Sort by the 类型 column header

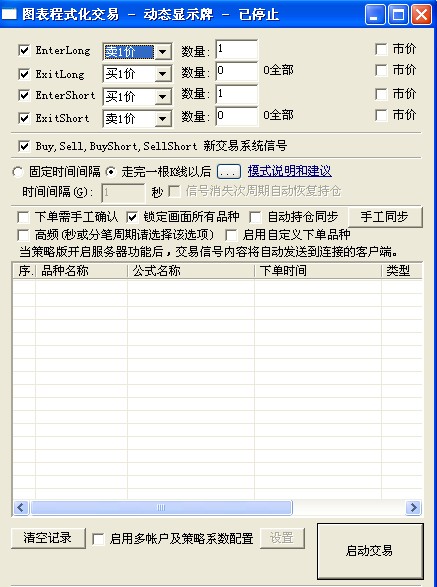point(402,271)
